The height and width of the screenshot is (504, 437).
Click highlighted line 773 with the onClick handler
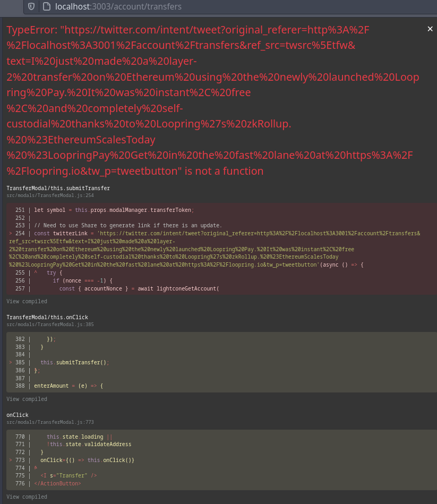[x=85, y=460]
